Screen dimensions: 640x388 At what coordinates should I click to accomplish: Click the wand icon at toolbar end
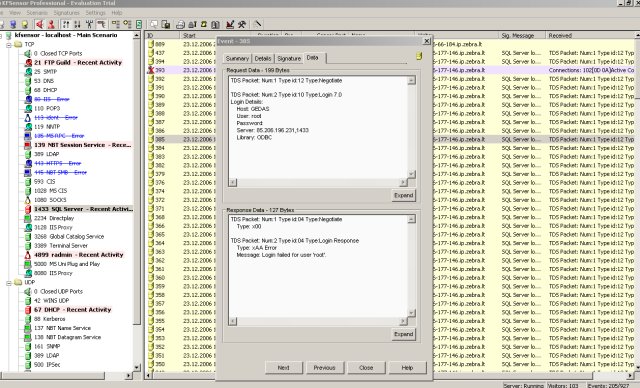coord(258,24)
